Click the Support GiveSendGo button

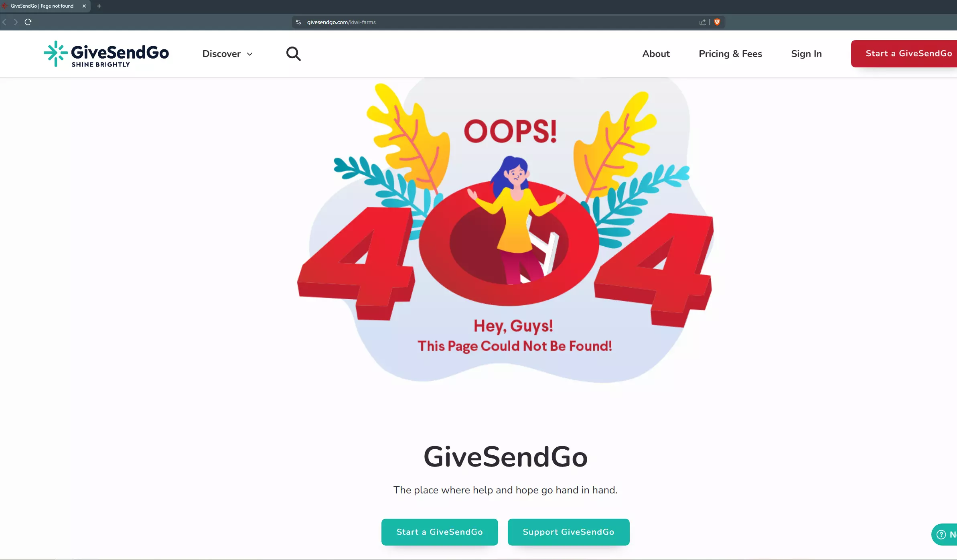click(568, 532)
